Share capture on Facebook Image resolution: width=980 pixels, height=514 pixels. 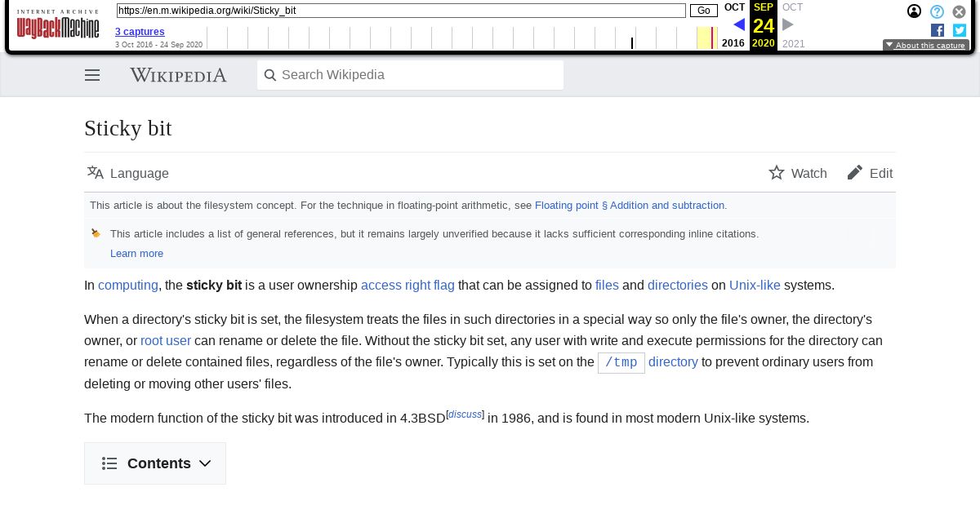[x=938, y=30]
